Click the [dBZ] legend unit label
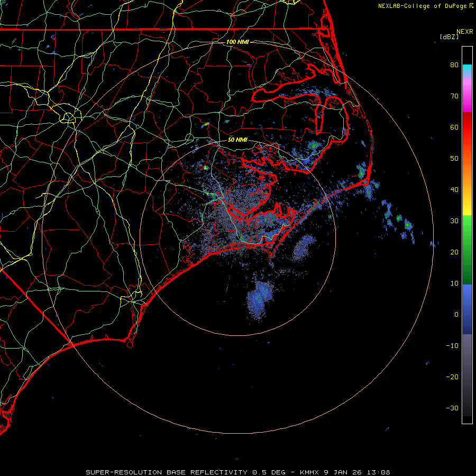This screenshot has height=476, width=476. (x=449, y=37)
